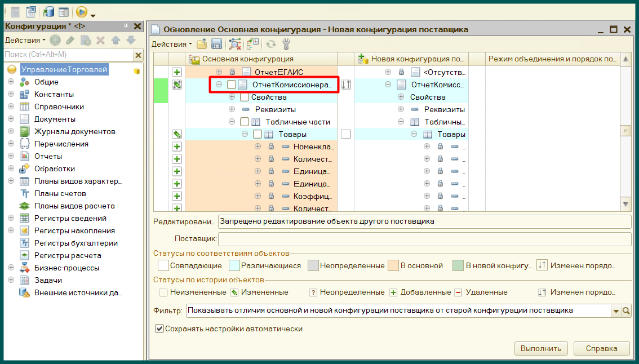
Task: Expand the Общие tree node
Action: pos(11,82)
